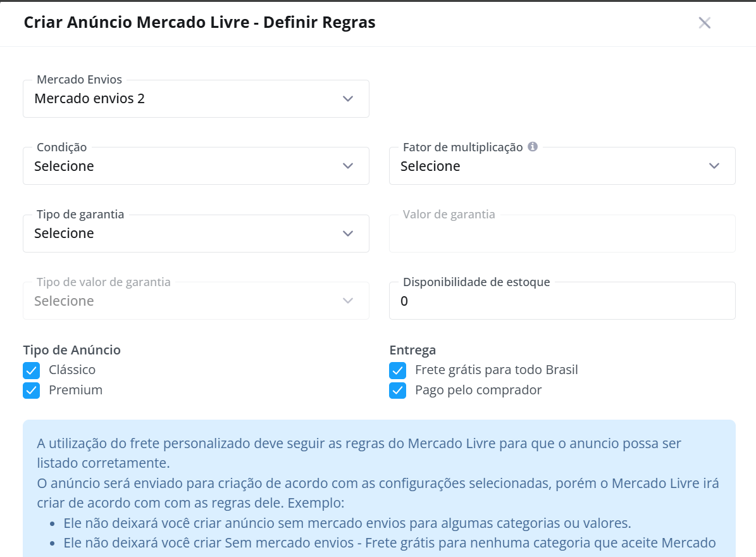Click the chevron arrow in Condição field
The width and height of the screenshot is (756, 557).
pyautogui.click(x=348, y=166)
